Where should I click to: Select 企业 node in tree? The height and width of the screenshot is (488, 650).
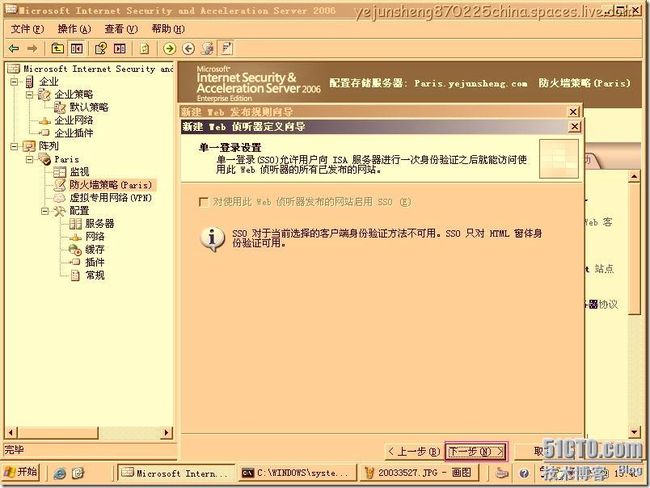49,82
